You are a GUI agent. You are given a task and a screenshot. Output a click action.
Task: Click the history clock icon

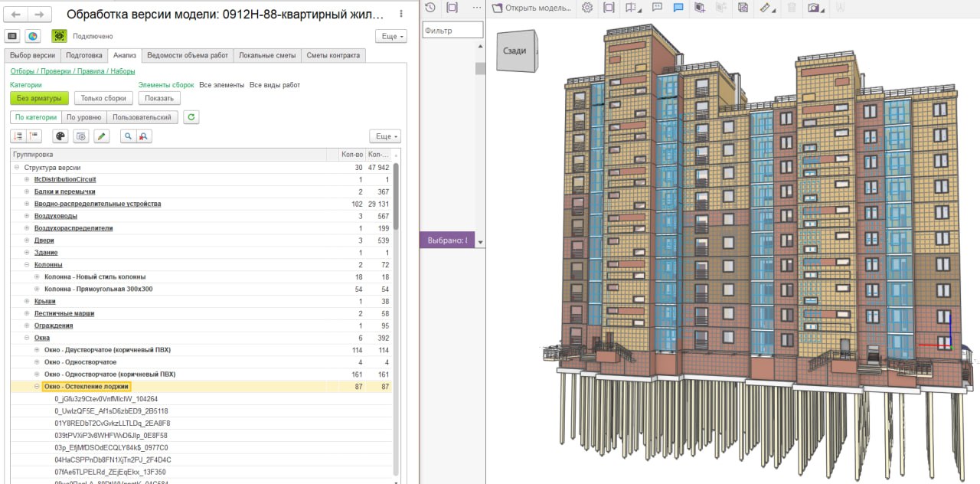(430, 8)
